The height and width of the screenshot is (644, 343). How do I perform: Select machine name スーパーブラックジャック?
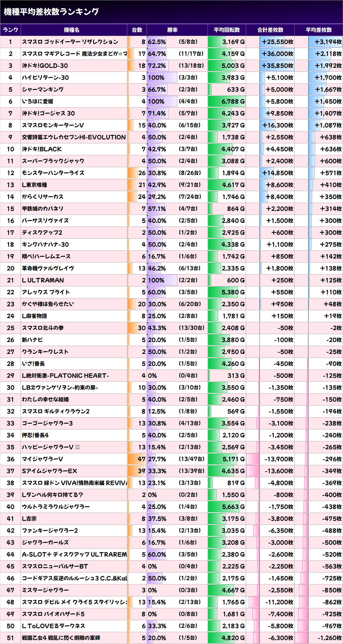(x=53, y=161)
